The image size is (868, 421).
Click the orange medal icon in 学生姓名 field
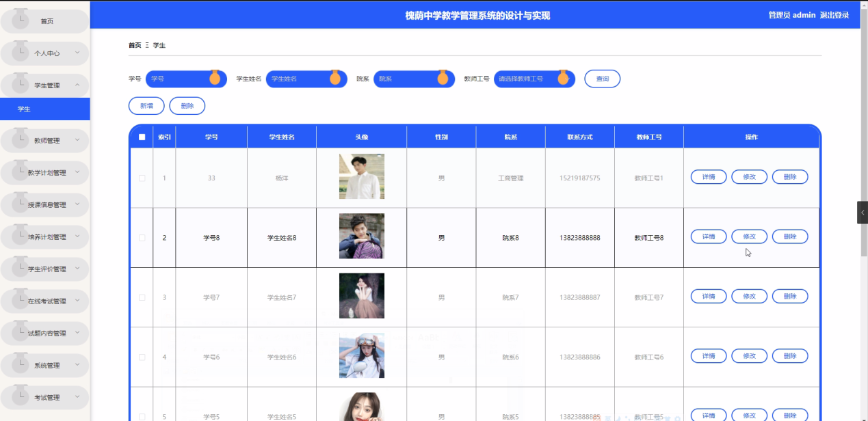[x=334, y=77]
